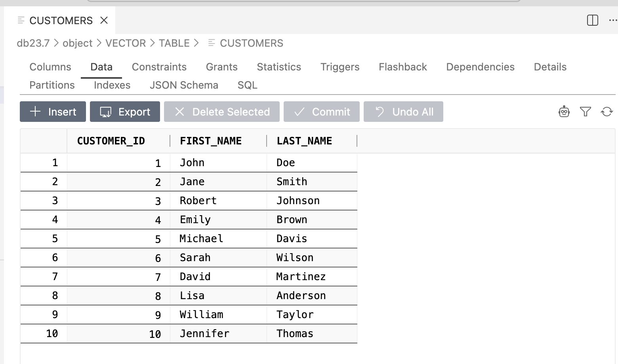This screenshot has width=618, height=364.
Task: Click the checkmark icon on the Commit button
Action: 299,112
